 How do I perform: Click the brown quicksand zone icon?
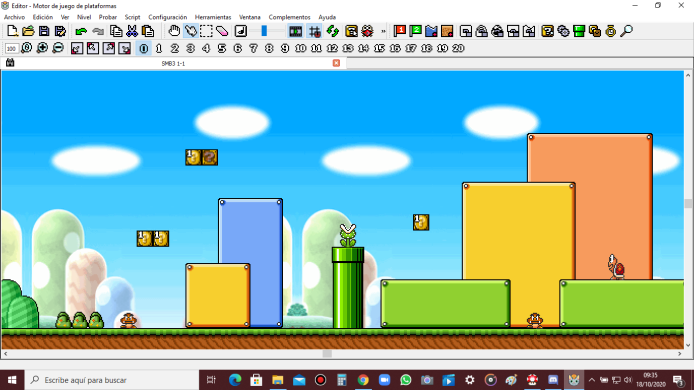pos(447,31)
